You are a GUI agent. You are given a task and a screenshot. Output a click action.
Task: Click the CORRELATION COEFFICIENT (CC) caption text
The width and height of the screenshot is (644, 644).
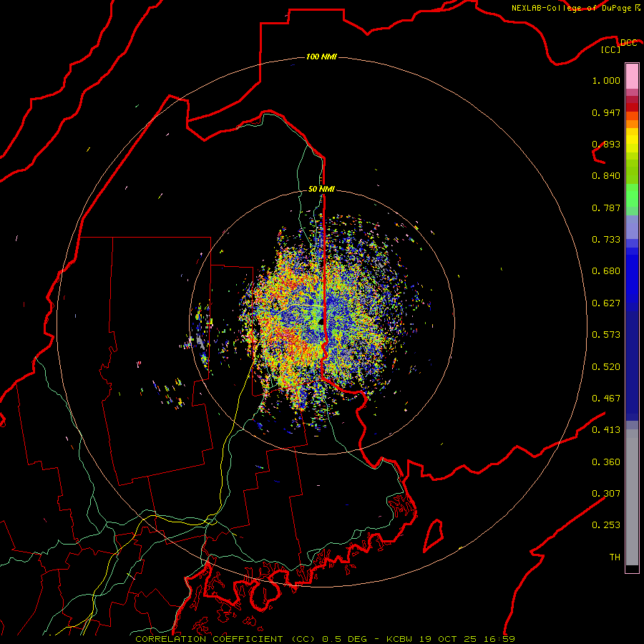pos(225,639)
